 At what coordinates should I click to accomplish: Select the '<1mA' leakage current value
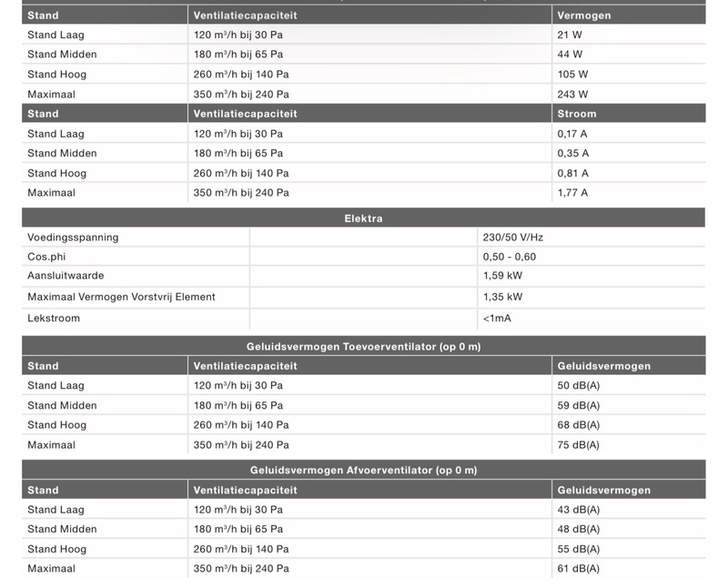(498, 319)
